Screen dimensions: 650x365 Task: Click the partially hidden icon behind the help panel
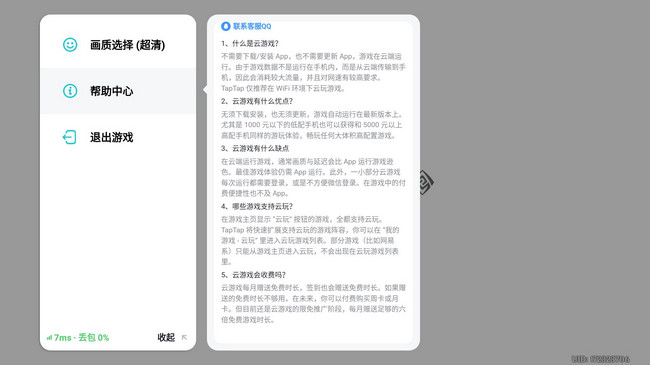point(427,182)
